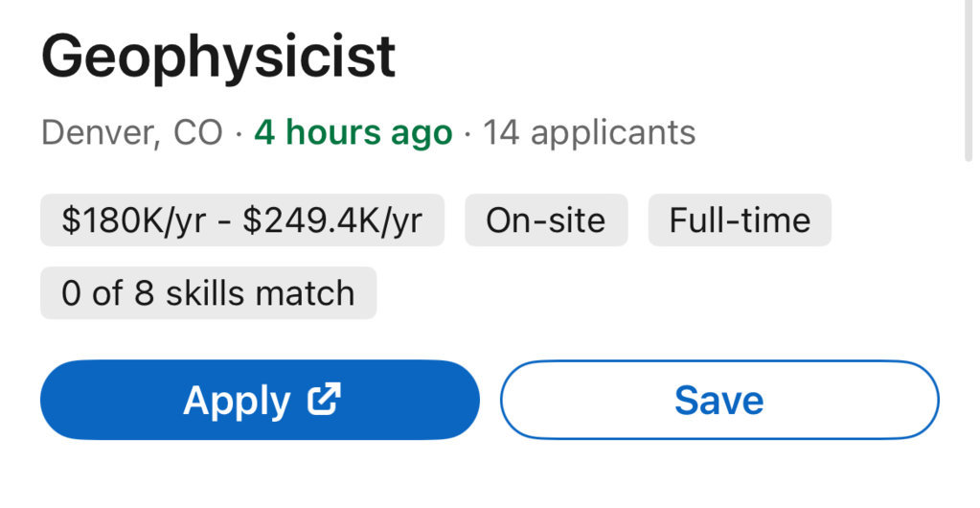Click the $249.4K/yr maximum salary figure

coord(332,220)
